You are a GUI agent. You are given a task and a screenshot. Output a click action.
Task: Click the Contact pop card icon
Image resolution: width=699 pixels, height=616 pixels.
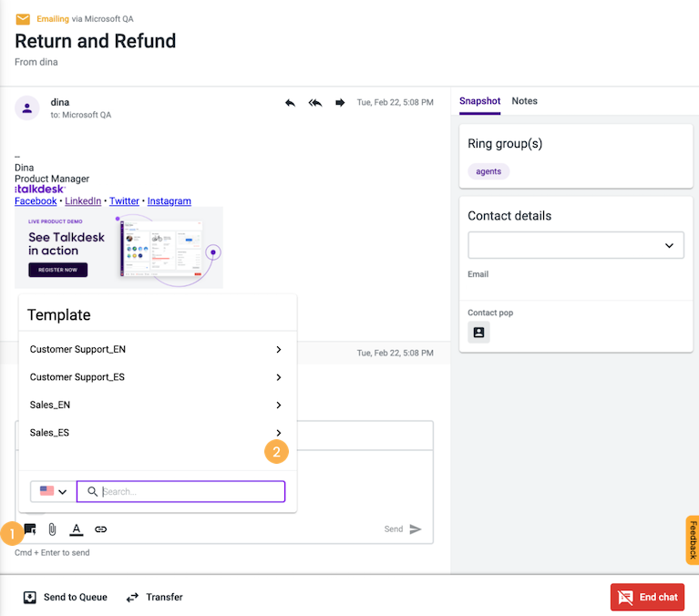pos(478,332)
